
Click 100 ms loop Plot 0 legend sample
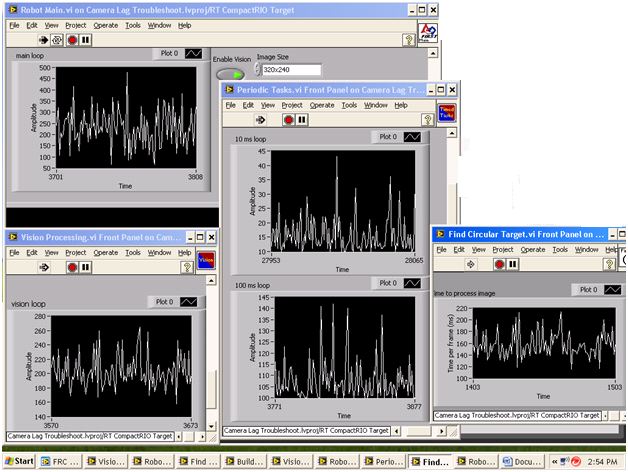tap(412, 283)
